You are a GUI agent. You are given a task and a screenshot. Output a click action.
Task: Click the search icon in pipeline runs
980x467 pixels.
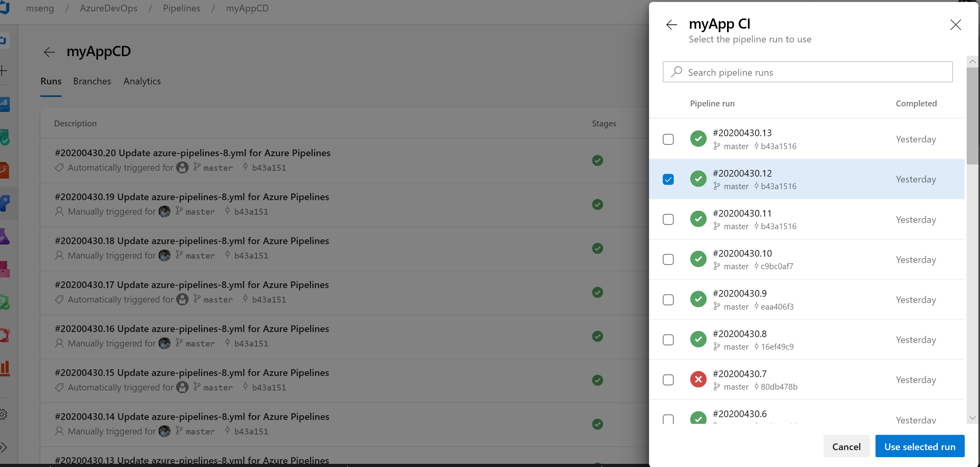(676, 72)
